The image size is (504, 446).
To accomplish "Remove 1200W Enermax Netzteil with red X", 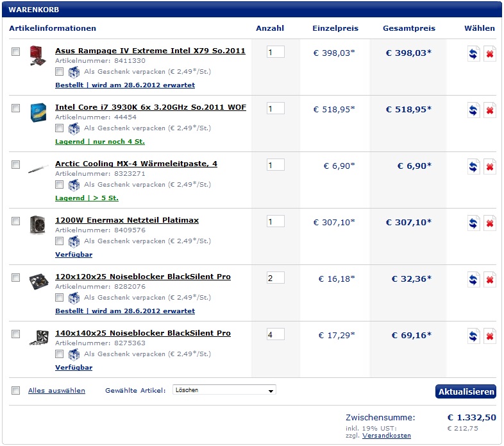I will 490,223.
